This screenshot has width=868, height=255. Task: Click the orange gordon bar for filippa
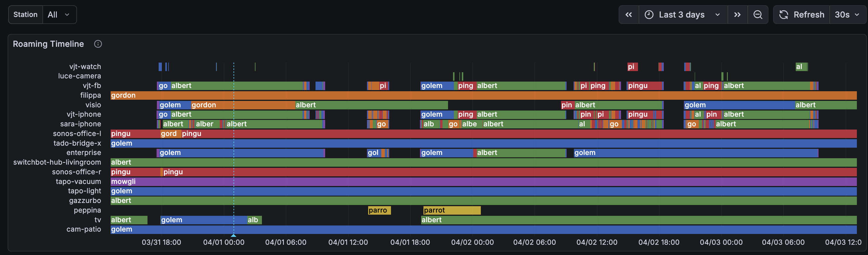tap(472, 95)
